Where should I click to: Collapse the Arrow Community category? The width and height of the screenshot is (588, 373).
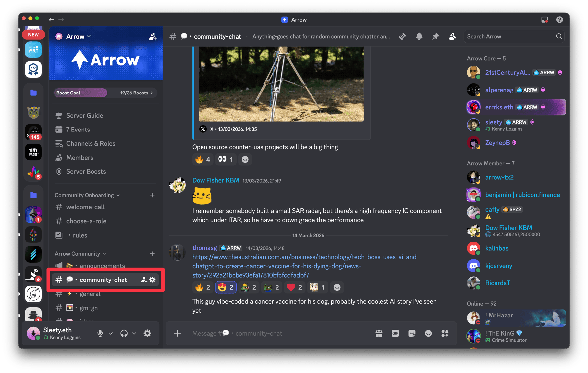(80, 254)
